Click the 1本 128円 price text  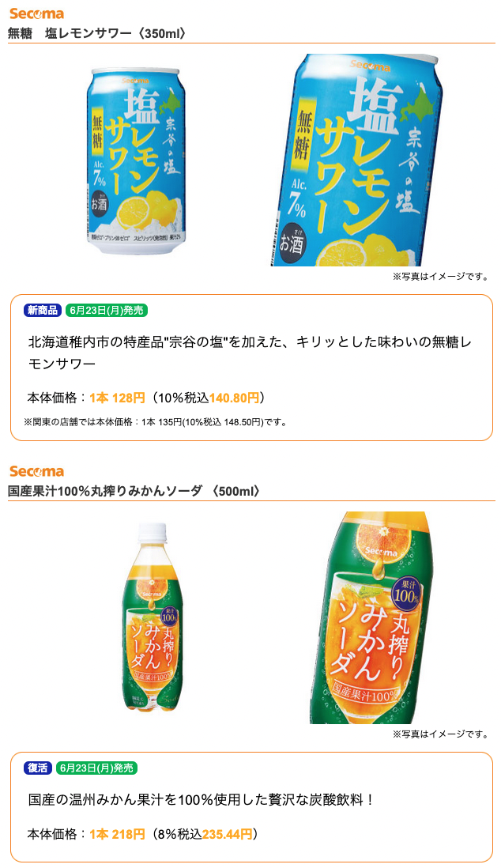[117, 398]
